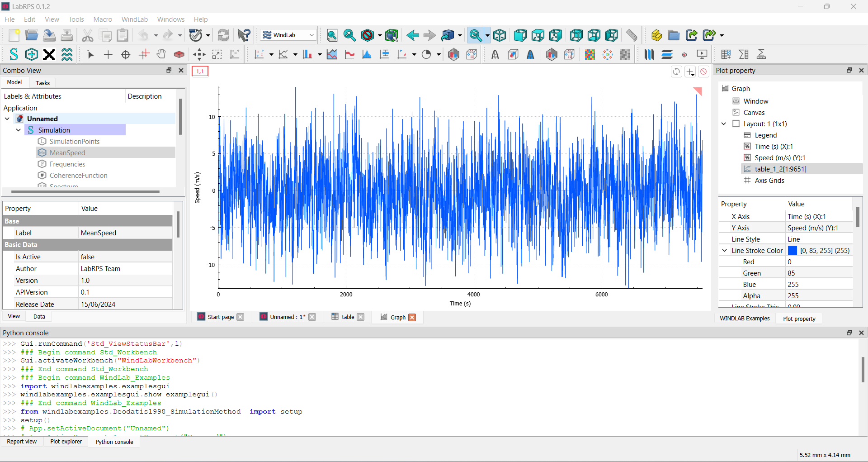Click the new Simulation S icon
This screenshot has width=868, height=462.
[x=14, y=55]
